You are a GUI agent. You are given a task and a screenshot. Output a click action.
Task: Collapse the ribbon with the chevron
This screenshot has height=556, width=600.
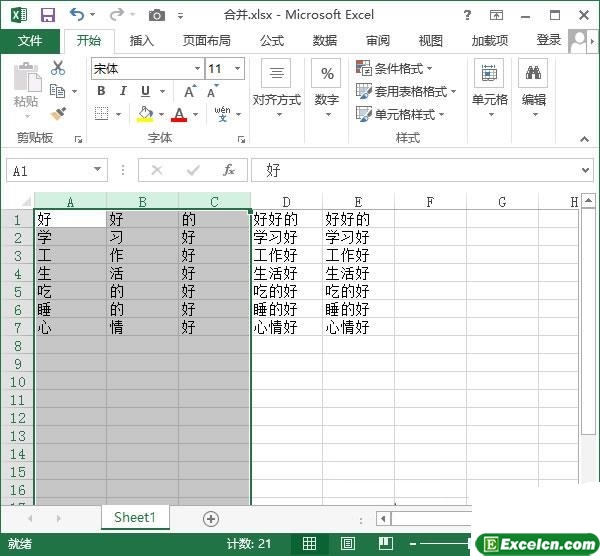click(x=584, y=139)
